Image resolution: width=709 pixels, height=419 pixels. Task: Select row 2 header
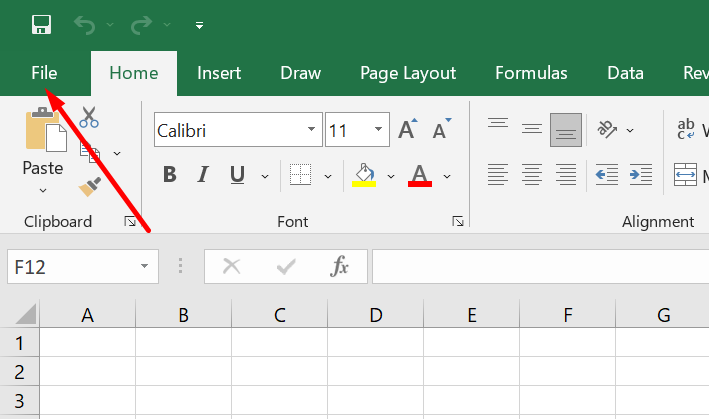[x=19, y=372]
